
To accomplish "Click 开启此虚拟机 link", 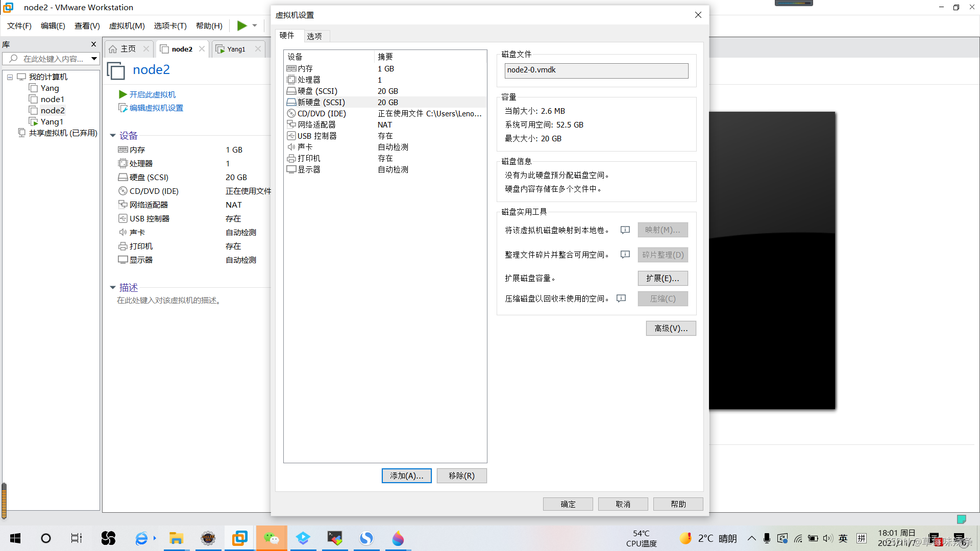I will [152, 94].
